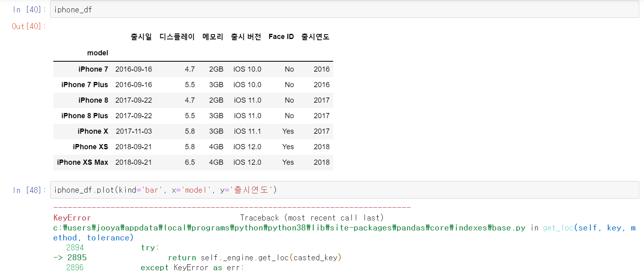Select the iPhone 7 row label
644x271 pixels.
93,69
